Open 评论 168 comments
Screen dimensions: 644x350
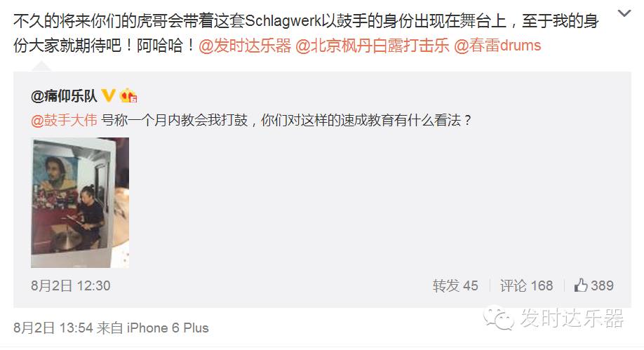pos(527,285)
